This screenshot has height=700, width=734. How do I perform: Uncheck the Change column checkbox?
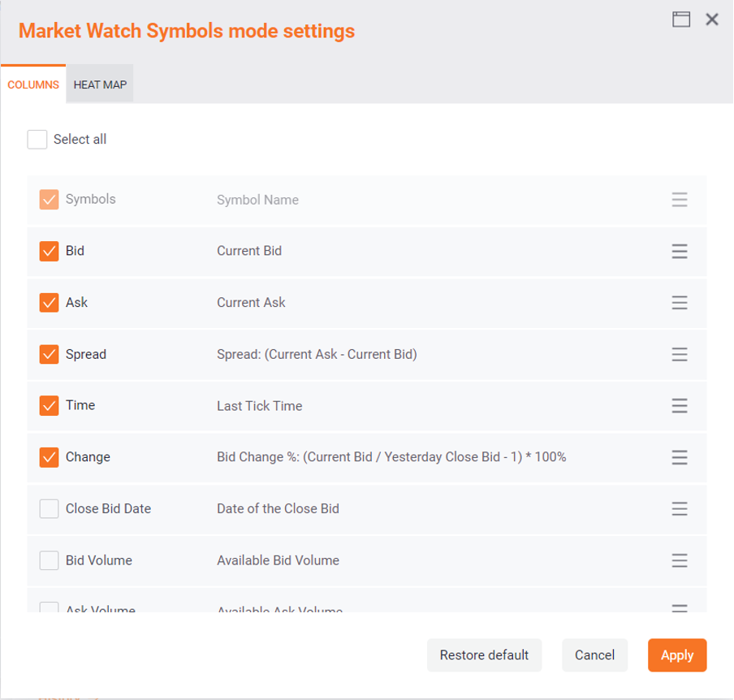pyautogui.click(x=49, y=457)
